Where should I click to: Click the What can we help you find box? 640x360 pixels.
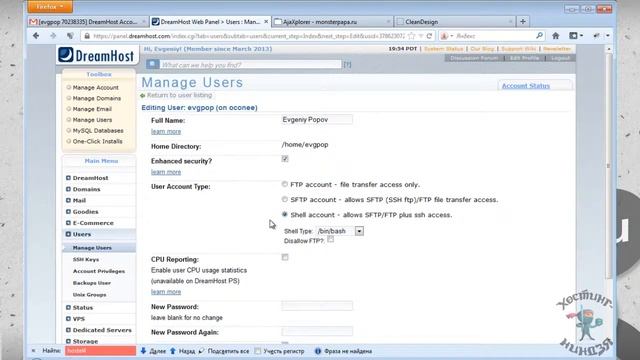point(251,64)
